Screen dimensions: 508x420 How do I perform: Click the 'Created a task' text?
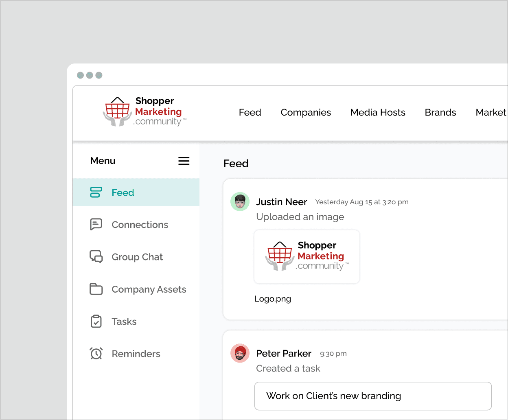point(288,368)
